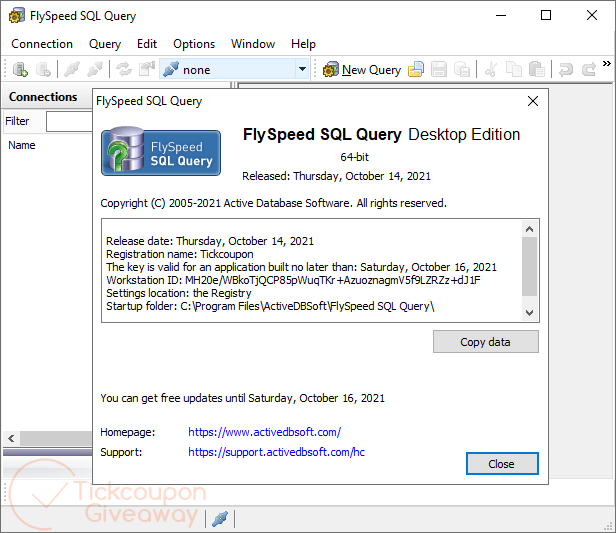The width and height of the screenshot is (616, 533).
Task: Open the 'none' connection dropdown arrow
Action: 302,69
